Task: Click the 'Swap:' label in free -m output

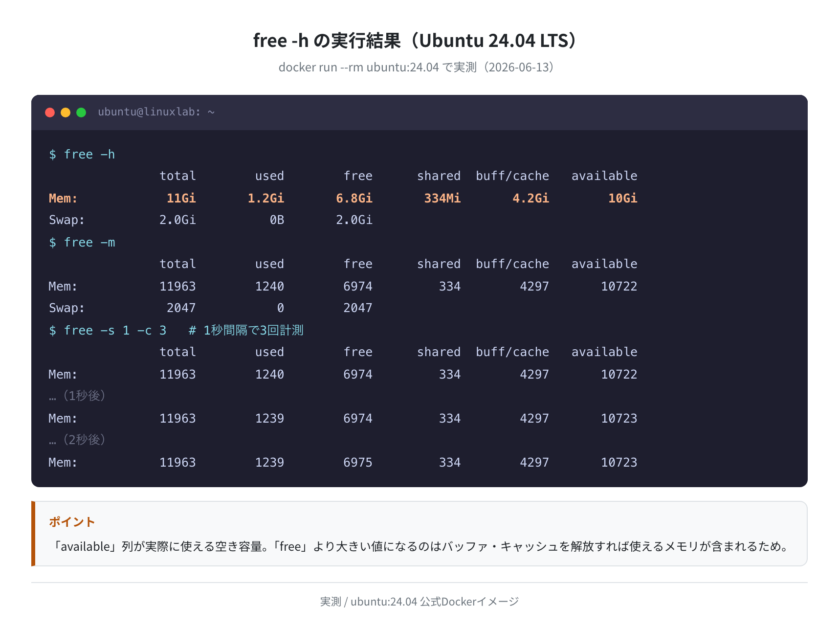Action: tap(67, 308)
